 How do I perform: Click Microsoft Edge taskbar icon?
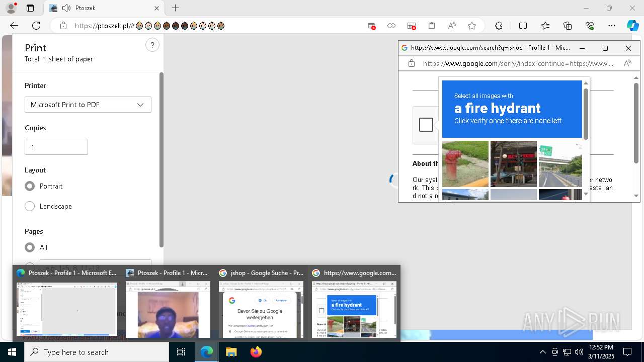pos(207,352)
